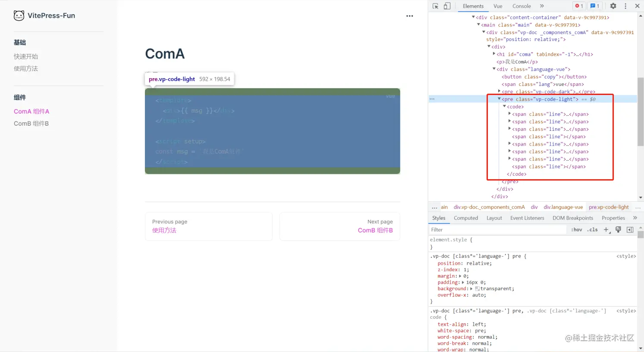Add a new style rule with plus
Image resolution: width=644 pixels, height=352 pixels.
(x=606, y=230)
